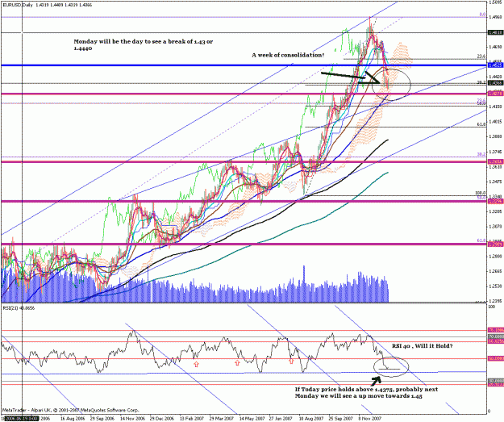Screen dimensions: 504x422
Task: Click the 1.2665 price scale value
Action: click(x=495, y=271)
